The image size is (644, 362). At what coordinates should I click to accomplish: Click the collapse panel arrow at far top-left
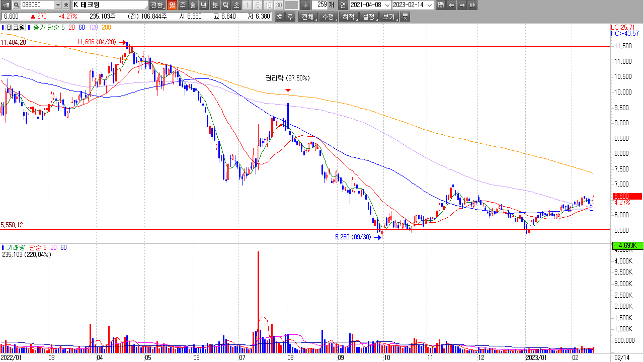[x=5, y=5]
